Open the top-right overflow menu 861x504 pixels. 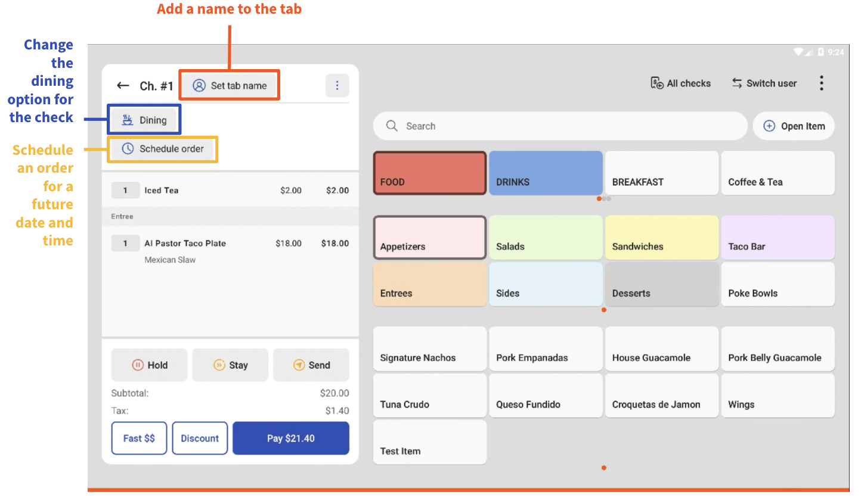coord(822,83)
